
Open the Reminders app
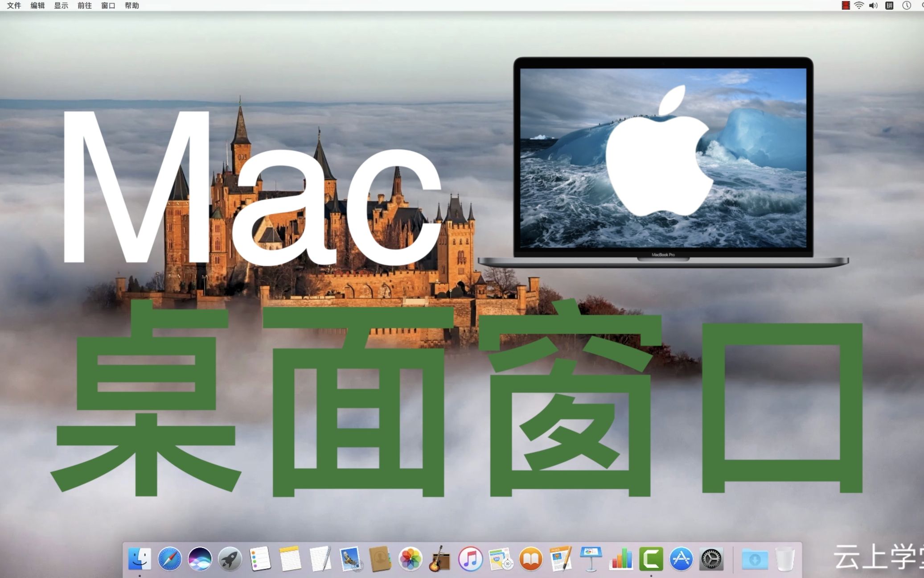(x=259, y=559)
